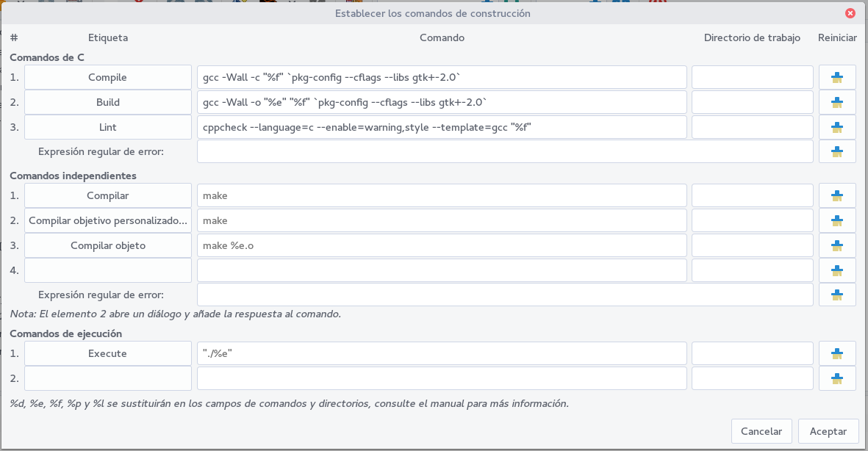Click the 'Compilar objetivo personalizado...' label button
Viewport: 868px width, 451px height.
(x=107, y=220)
